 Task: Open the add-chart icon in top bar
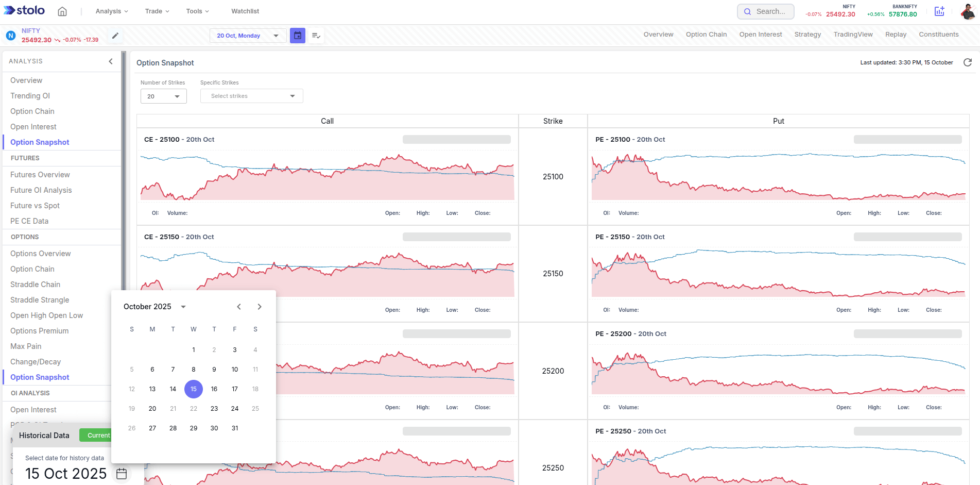tap(939, 11)
